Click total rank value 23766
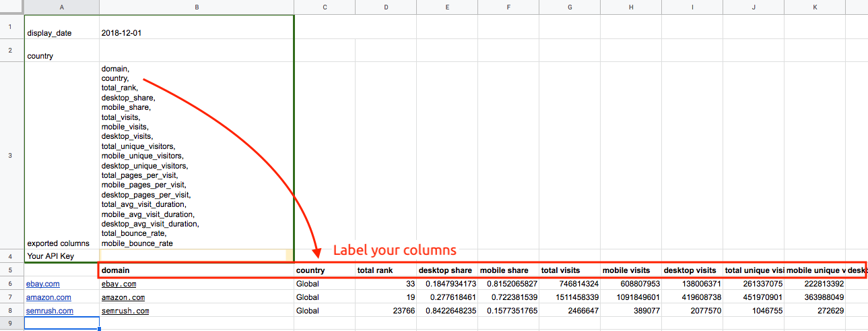The image size is (868, 331). tap(386, 311)
